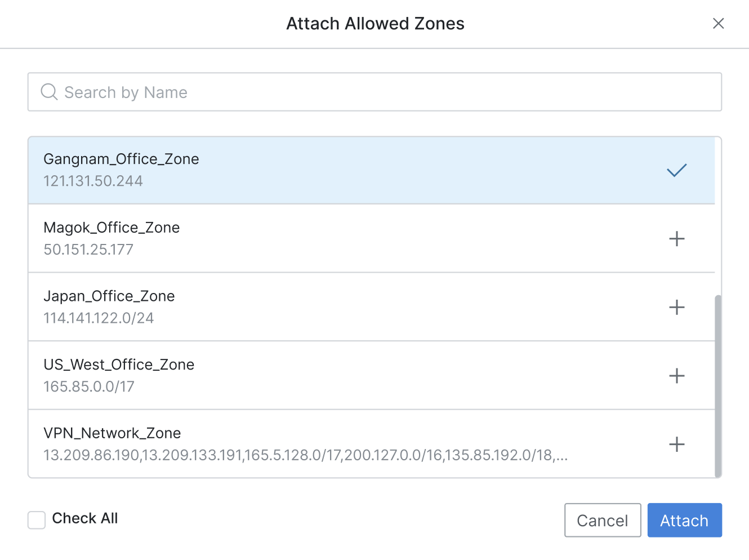Close the Attach Allowed Zones dialog
This screenshot has height=560, width=749.
718,23
